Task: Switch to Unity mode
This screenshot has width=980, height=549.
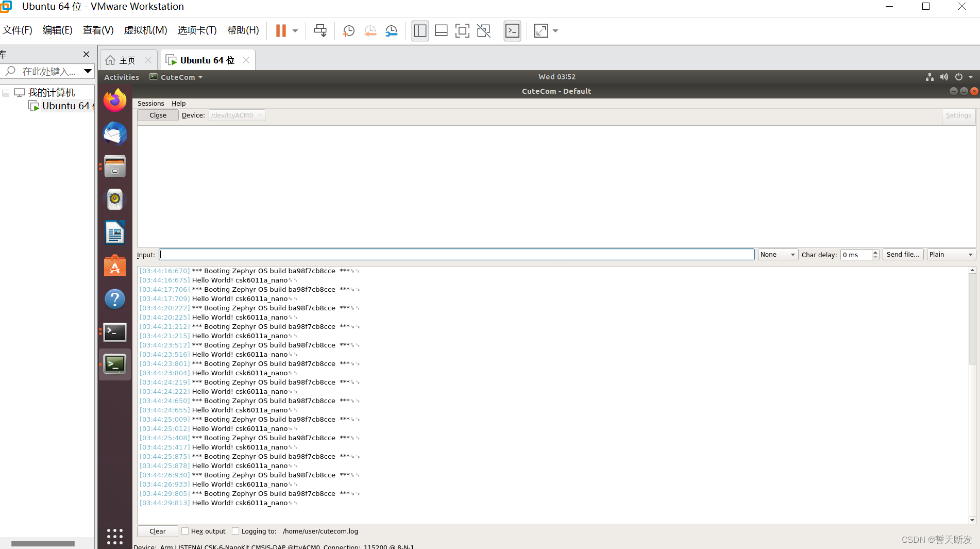Action: [x=484, y=31]
